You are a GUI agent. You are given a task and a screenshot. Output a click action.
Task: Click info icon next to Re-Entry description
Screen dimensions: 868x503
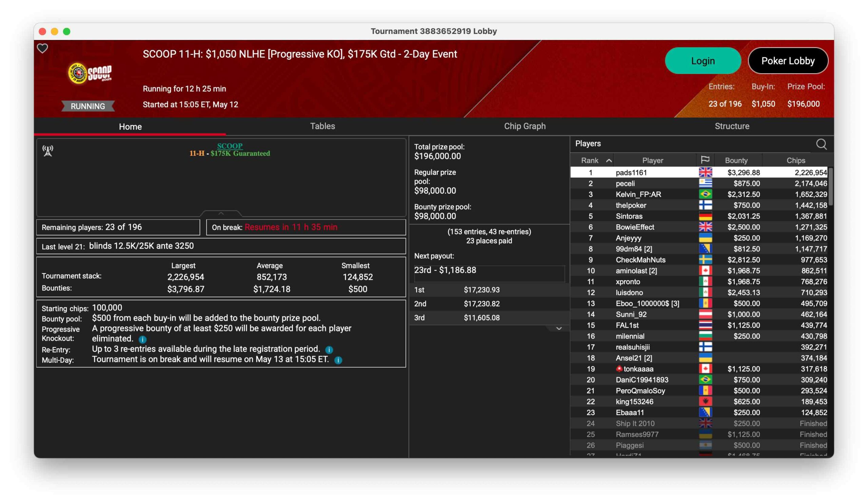(329, 350)
